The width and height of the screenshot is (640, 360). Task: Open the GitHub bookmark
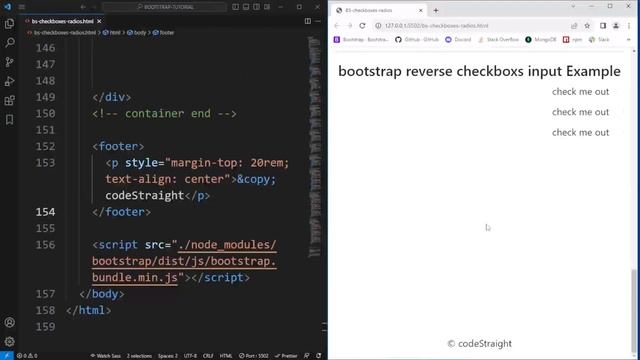[417, 40]
